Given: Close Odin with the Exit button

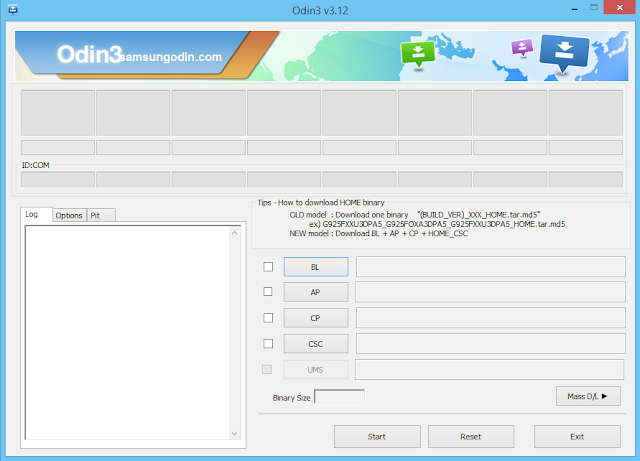Looking at the screenshot, I should (x=577, y=437).
